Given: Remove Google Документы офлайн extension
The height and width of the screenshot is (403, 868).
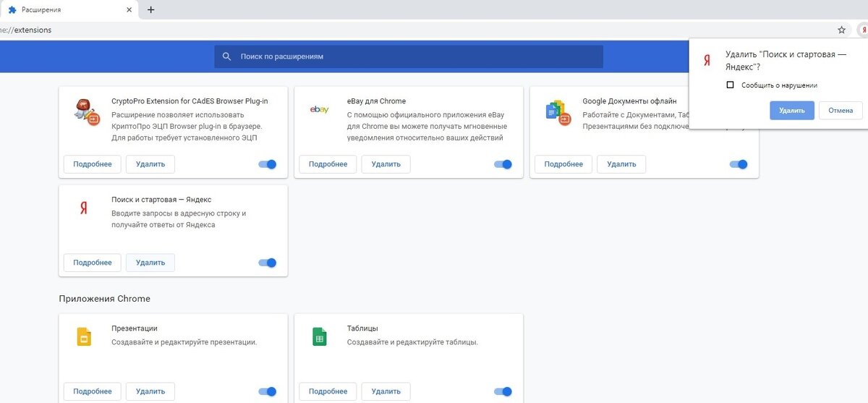Looking at the screenshot, I should point(621,164).
